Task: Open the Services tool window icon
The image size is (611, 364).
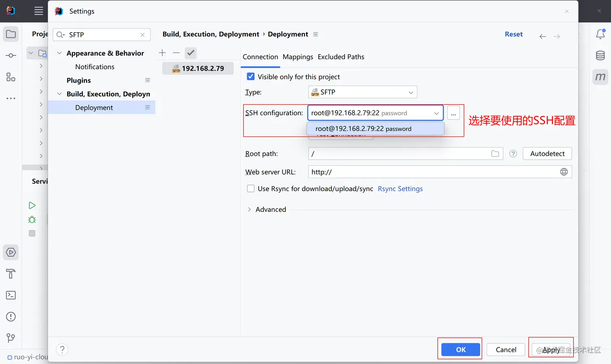Action: [11, 252]
